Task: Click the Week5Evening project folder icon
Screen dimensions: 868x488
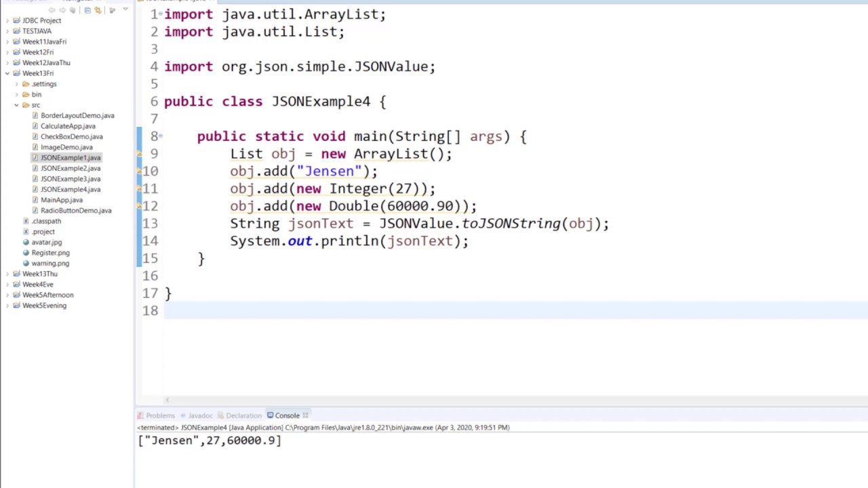Action: [16, 306]
